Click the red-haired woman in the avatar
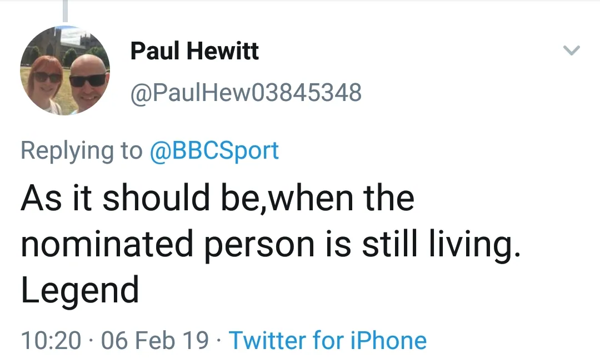 pyautogui.click(x=47, y=80)
